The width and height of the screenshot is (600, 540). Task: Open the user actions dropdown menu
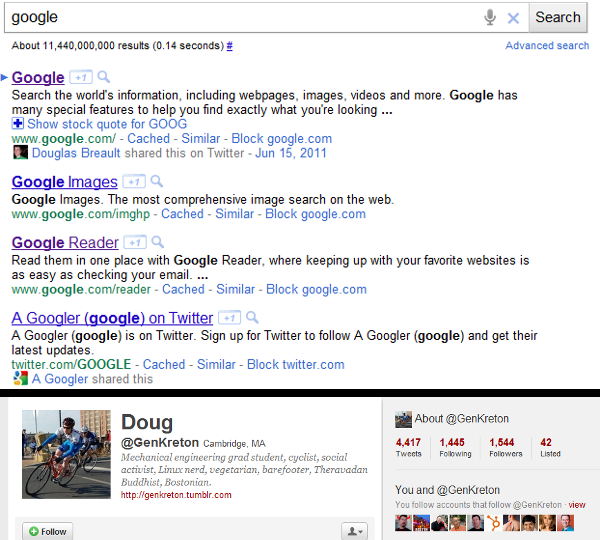pyautogui.click(x=354, y=531)
